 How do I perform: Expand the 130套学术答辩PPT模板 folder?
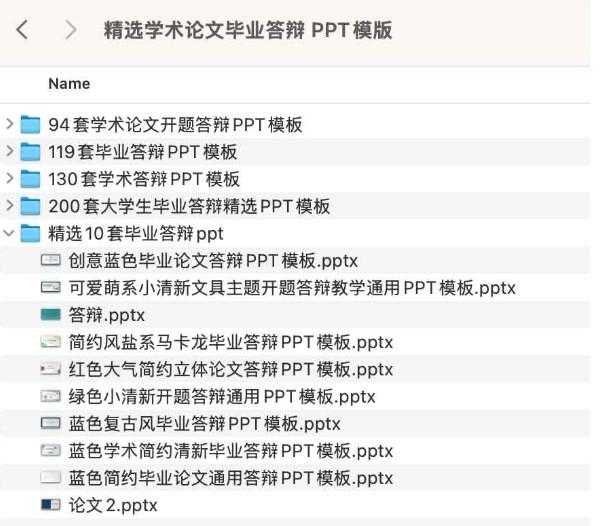10,179
